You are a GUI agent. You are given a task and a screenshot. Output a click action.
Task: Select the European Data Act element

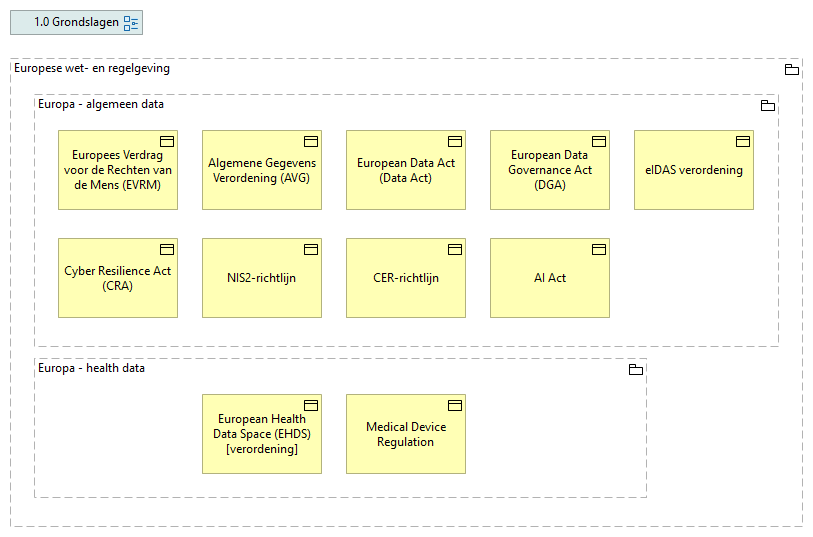(x=406, y=171)
